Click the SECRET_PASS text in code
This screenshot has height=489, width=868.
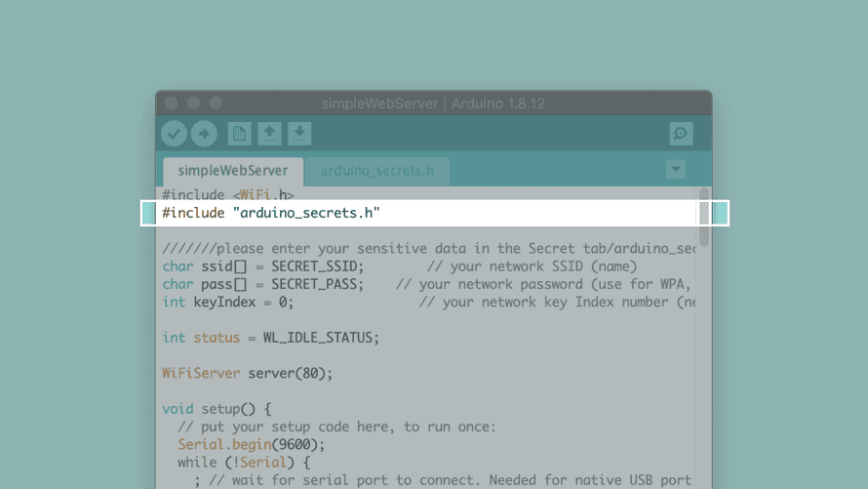tap(314, 284)
